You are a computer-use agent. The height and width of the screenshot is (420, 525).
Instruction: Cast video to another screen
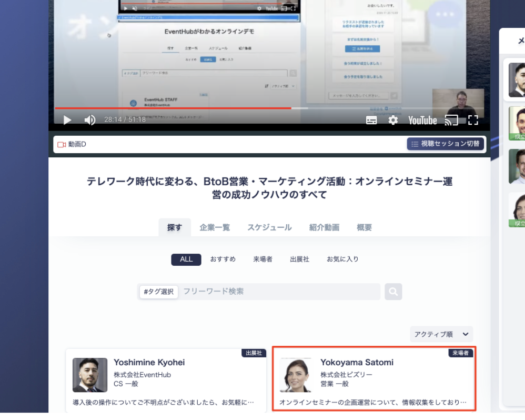pos(451,120)
